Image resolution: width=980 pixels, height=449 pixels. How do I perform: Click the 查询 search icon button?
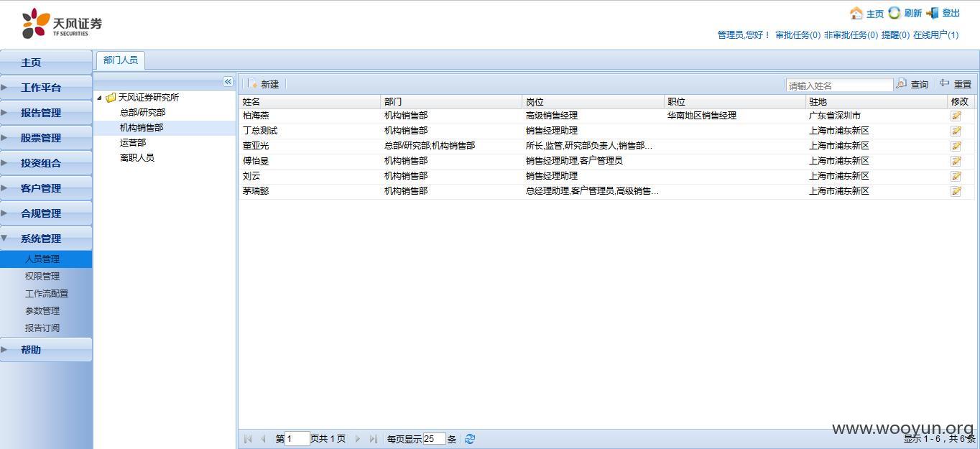click(902, 84)
